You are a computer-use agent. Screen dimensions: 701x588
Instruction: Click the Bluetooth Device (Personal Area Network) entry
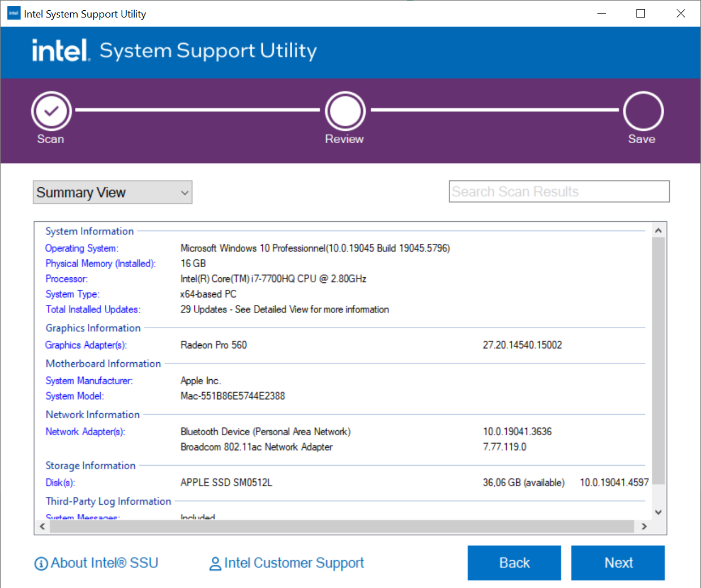point(266,432)
